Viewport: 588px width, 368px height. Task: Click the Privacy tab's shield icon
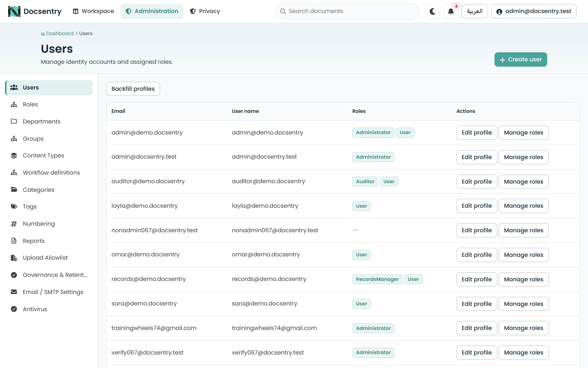point(193,11)
